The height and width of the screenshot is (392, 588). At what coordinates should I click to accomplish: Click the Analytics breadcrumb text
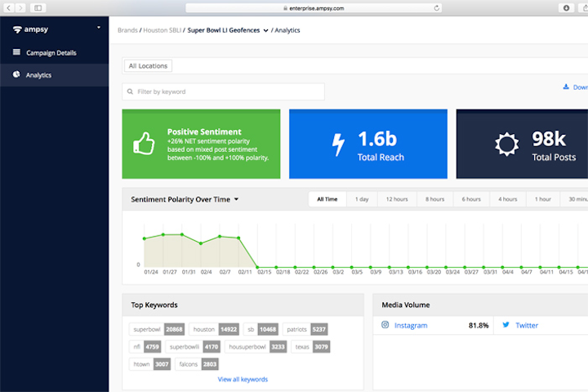(287, 30)
